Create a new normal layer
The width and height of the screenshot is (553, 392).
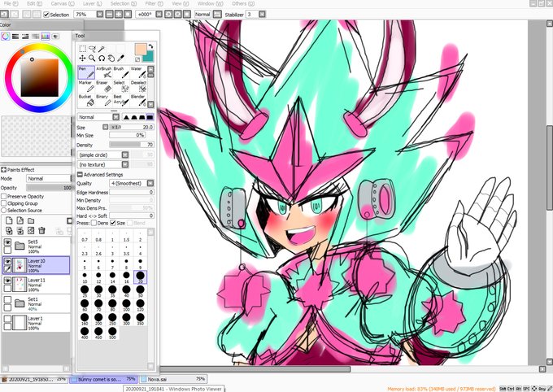click(9, 221)
